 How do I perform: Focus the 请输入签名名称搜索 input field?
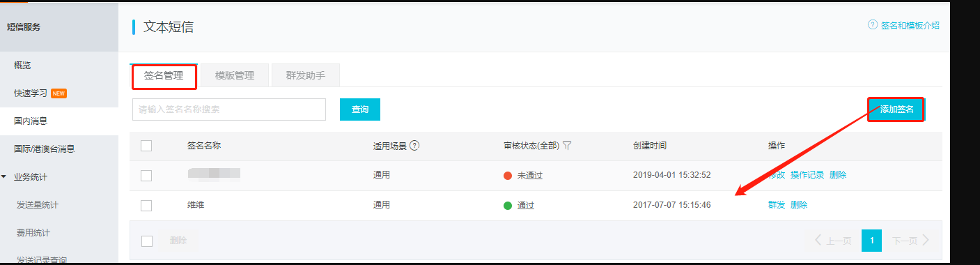(229, 109)
